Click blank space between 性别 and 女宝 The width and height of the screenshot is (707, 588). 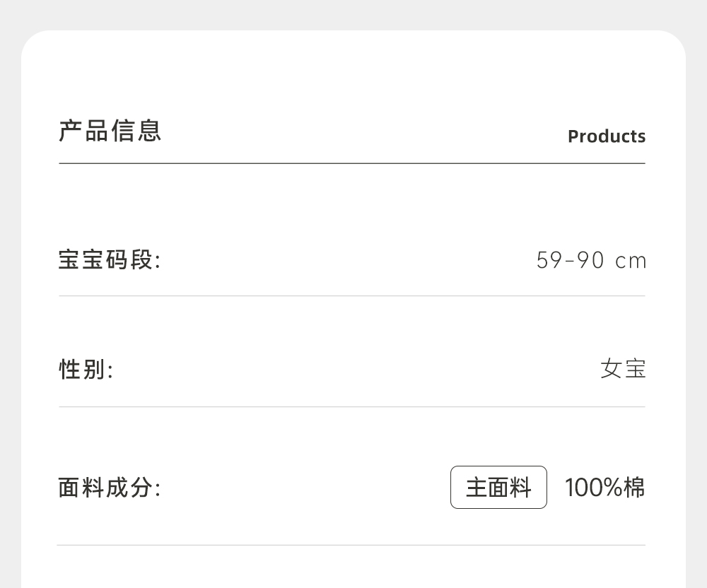click(353, 369)
